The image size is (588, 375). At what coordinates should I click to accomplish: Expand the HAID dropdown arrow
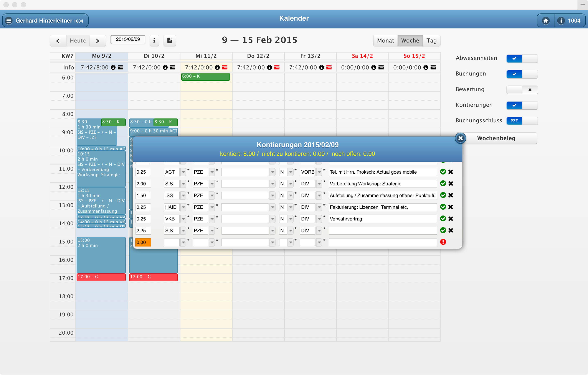(x=183, y=207)
